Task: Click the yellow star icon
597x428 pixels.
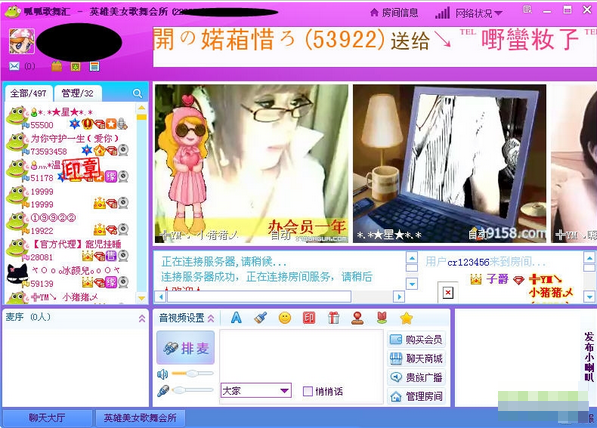Action: coord(406,318)
